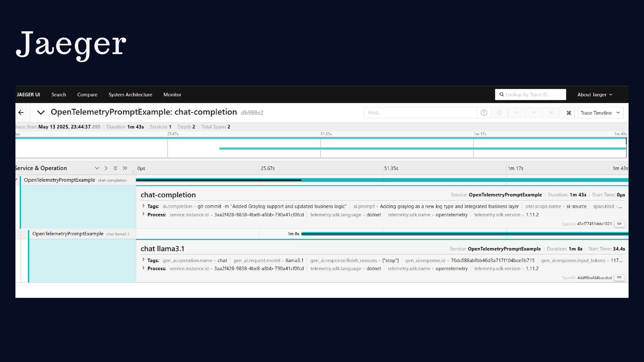Click the expand all double-chevron icon

click(x=125, y=168)
